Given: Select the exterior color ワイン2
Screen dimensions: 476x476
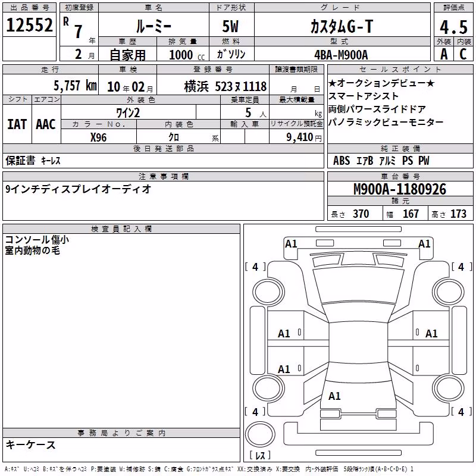Looking at the screenshot, I should [x=128, y=113].
